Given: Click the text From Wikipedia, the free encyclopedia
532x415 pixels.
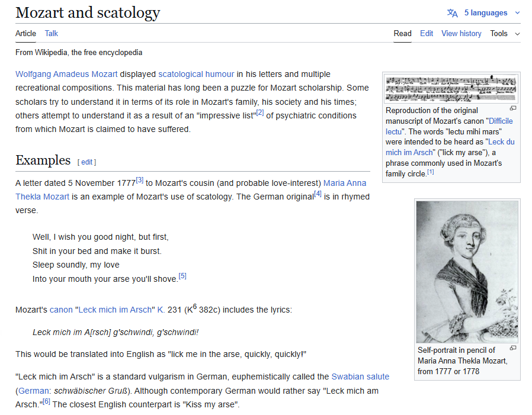Looking at the screenshot, I should pyautogui.click(x=79, y=53).
